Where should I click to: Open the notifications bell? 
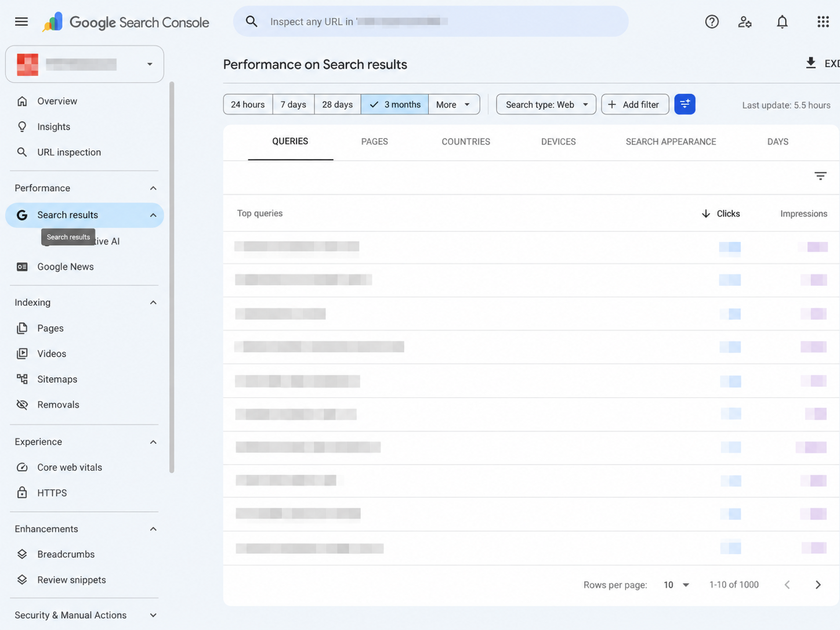(x=782, y=21)
